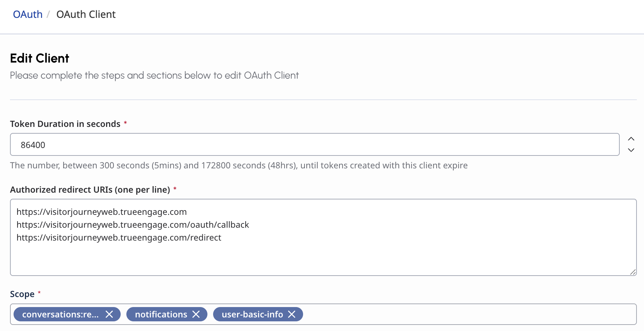Click the Scope field label
Screen dimensions: 644x331
pos(22,294)
